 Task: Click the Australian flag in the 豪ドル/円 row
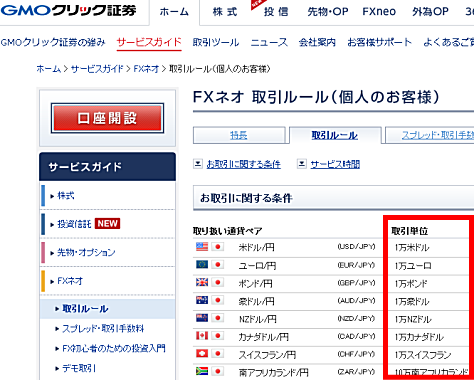(x=202, y=300)
